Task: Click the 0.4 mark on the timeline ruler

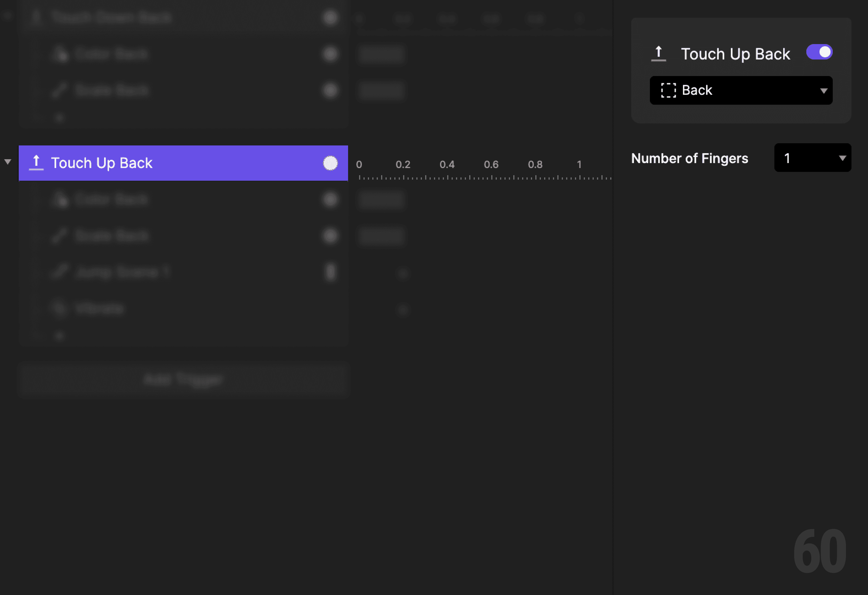Action: tap(447, 164)
